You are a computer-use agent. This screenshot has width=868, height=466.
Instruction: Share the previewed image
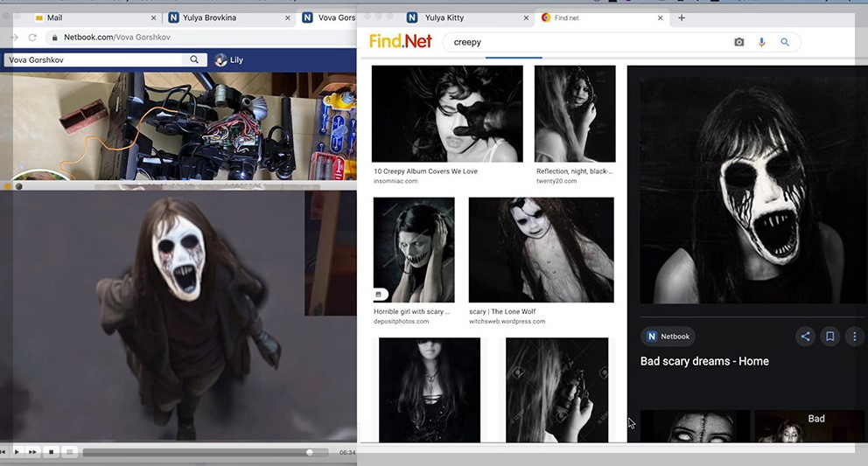806,337
